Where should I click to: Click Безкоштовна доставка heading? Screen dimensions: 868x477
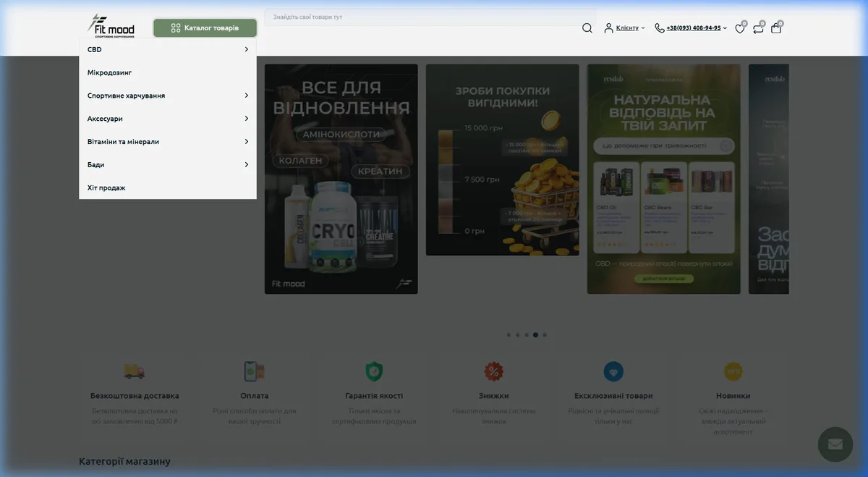click(135, 396)
